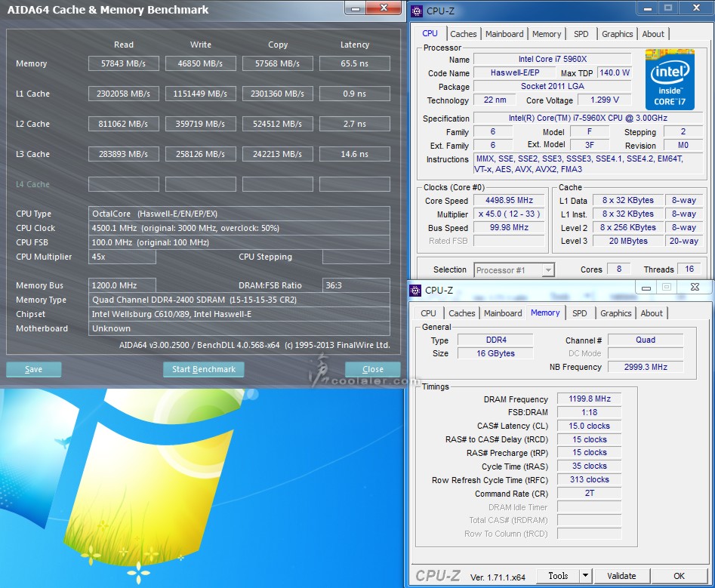Click the Tools button in CPU-Z
Image resolution: width=715 pixels, height=588 pixels.
pyautogui.click(x=558, y=576)
